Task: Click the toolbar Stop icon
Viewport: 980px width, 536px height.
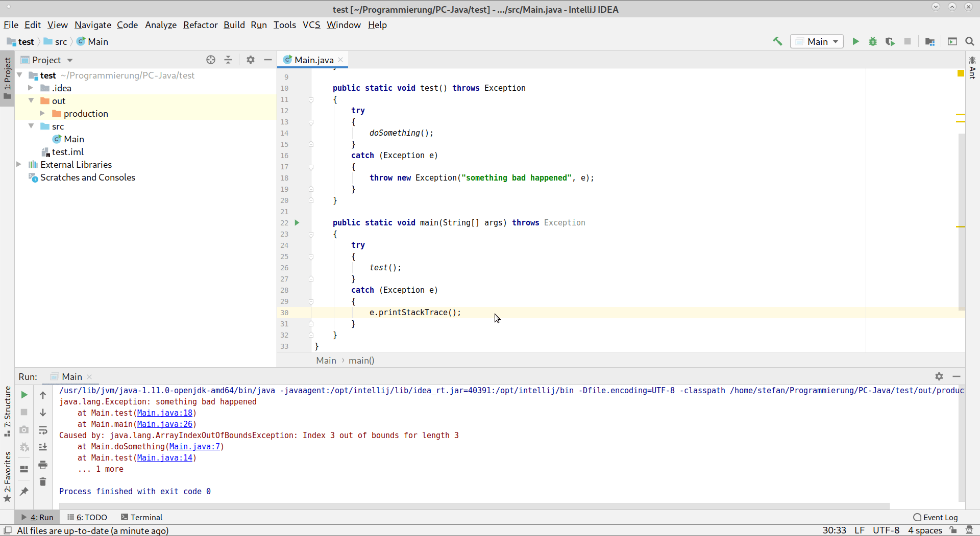Action: [x=908, y=41]
